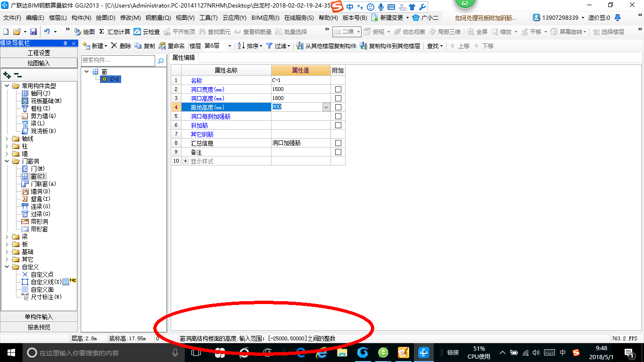Click the 搜索构件 search input field
The height and width of the screenshot is (362, 644).
118,60
